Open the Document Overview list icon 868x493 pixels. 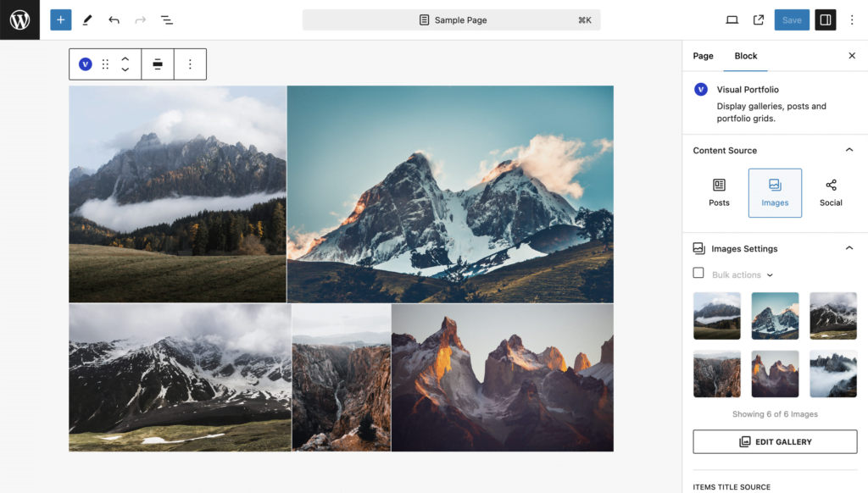(x=167, y=20)
